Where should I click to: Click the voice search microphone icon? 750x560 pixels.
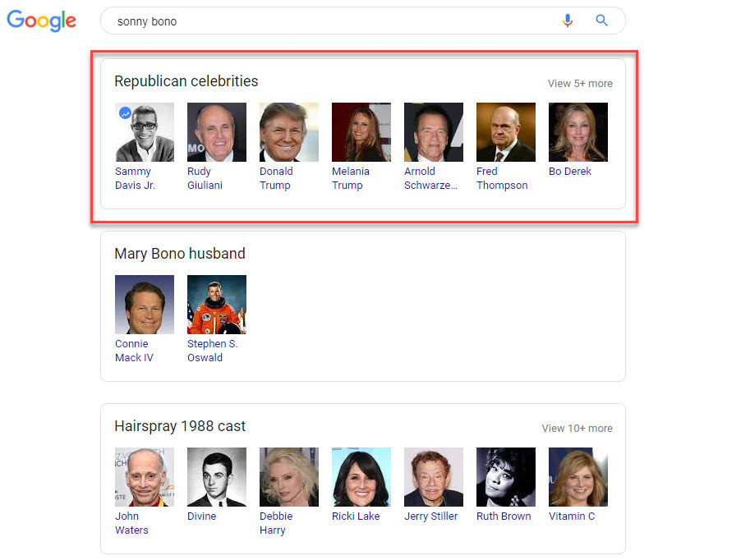567,21
